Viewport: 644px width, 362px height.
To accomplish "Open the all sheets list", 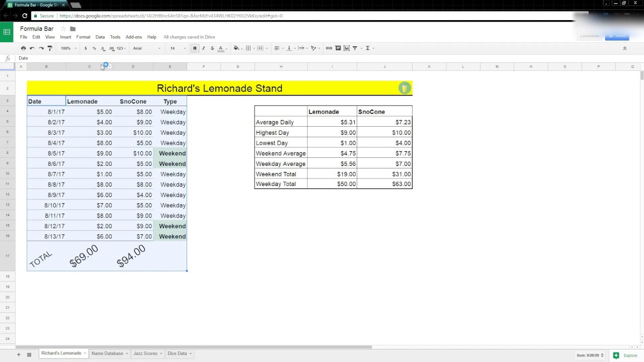I will coord(29,354).
